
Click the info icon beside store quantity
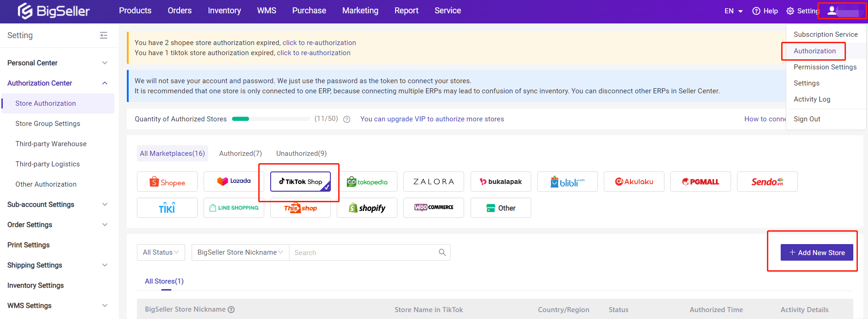click(x=347, y=120)
